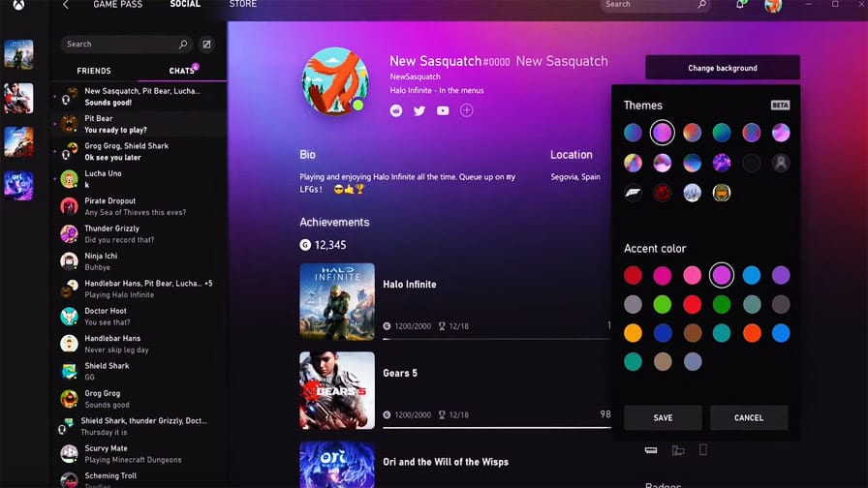Open the Reddit link on the profile
This screenshot has width=868, height=488.
point(396,110)
